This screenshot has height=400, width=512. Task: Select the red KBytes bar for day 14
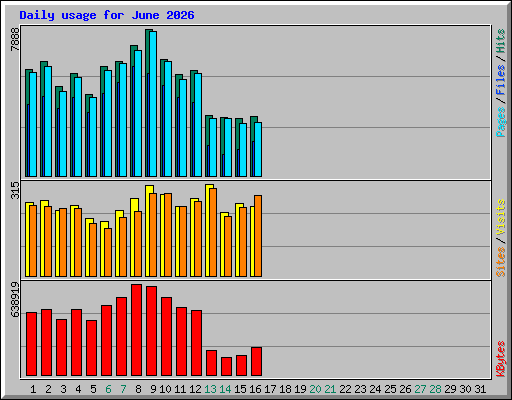click(x=227, y=367)
